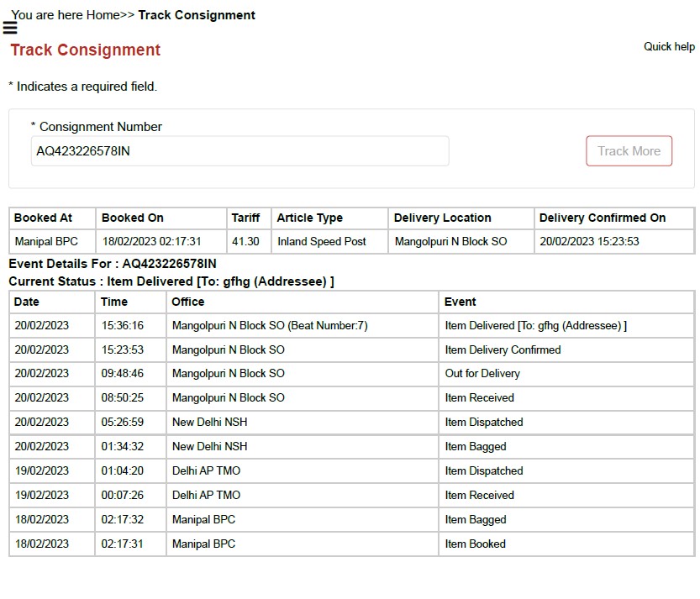
Task: Click the Event column header
Action: 460,302
